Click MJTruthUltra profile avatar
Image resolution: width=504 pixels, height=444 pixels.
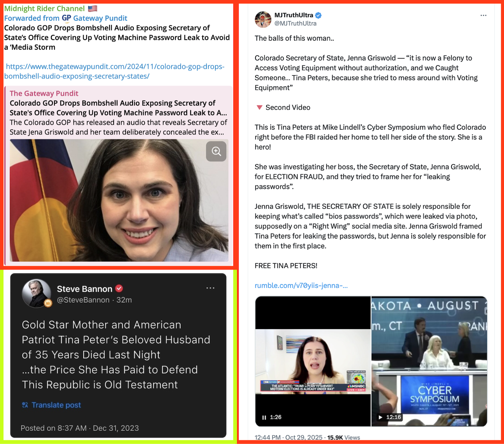(x=263, y=20)
